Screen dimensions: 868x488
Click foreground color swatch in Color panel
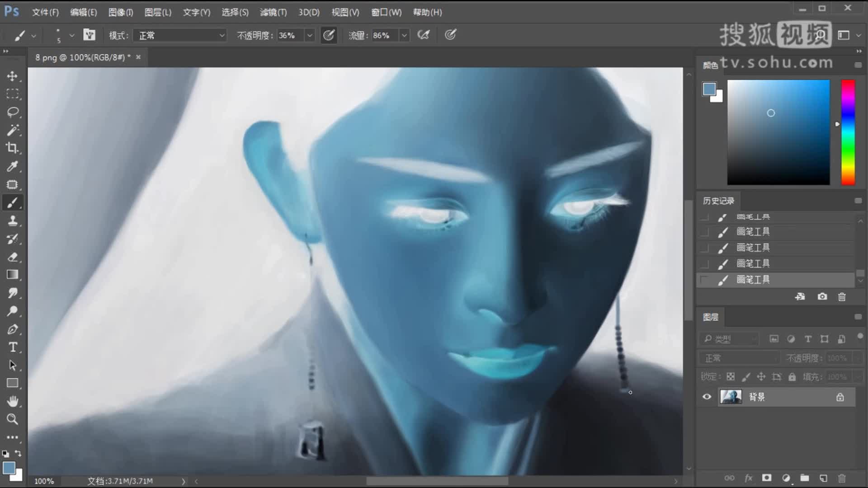[x=709, y=89]
